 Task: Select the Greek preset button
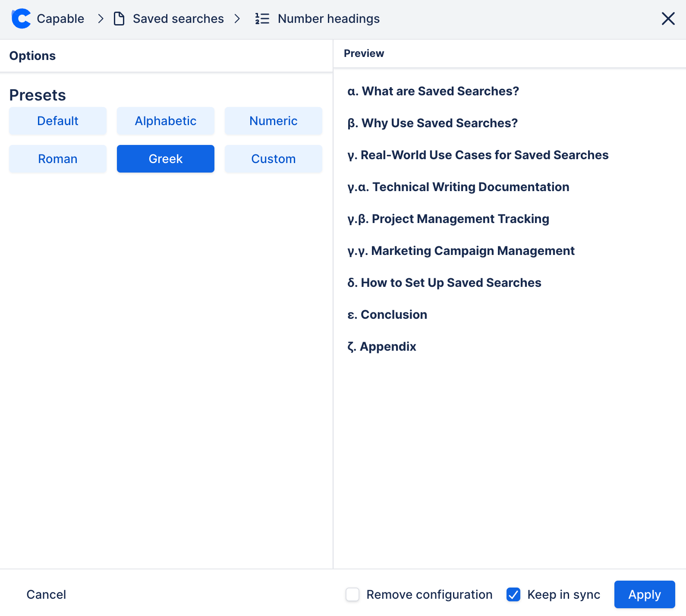tap(166, 159)
